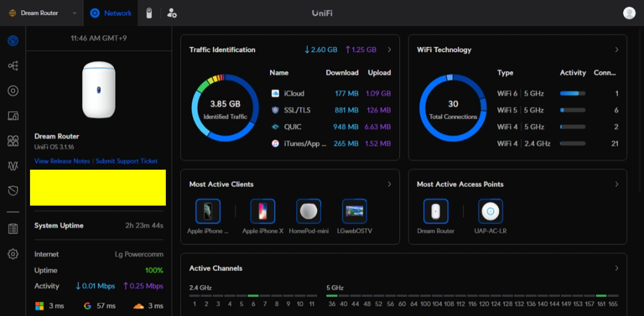The image size is (644, 316).
Task: Open the Radios waveform icon in sidebar
Action: tap(13, 166)
